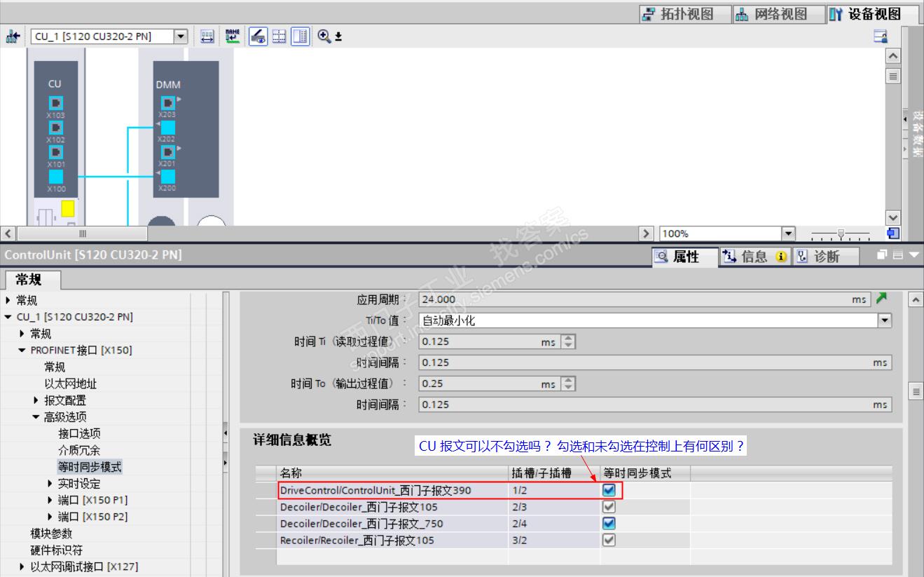Viewport: 924px width, 577px height.
Task: Open the CU_1 [S120 CU320-2 PN] device dropdown
Action: [x=181, y=36]
